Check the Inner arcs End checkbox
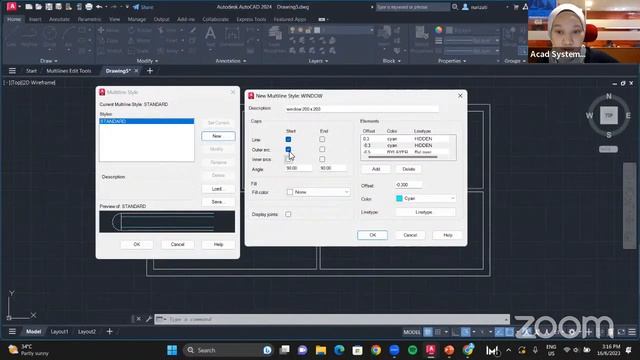The width and height of the screenshot is (640, 360). click(x=322, y=159)
